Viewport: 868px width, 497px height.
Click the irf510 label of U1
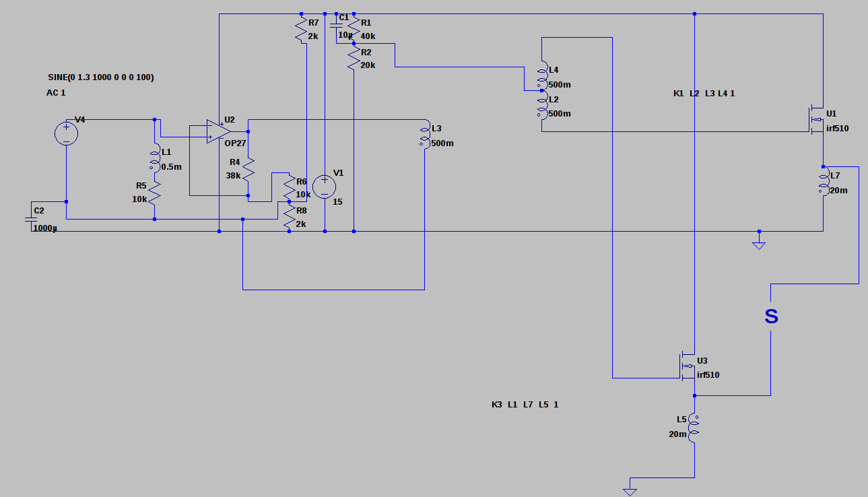tap(838, 128)
